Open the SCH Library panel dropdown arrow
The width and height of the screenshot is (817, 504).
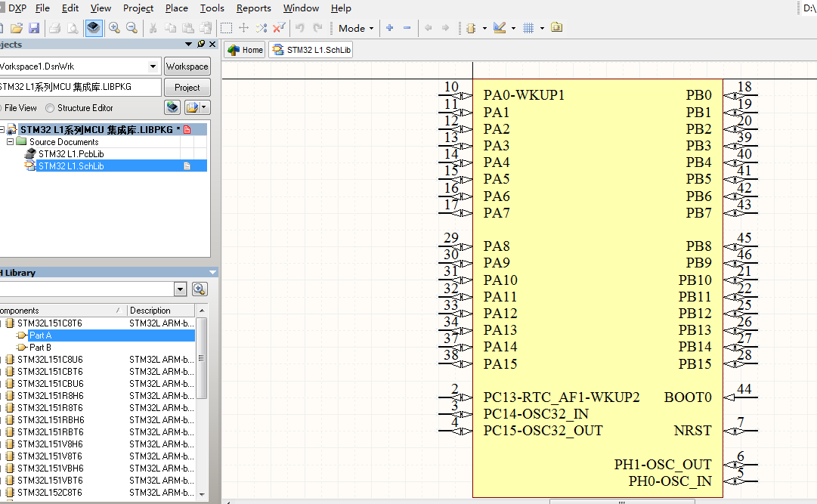(x=212, y=272)
